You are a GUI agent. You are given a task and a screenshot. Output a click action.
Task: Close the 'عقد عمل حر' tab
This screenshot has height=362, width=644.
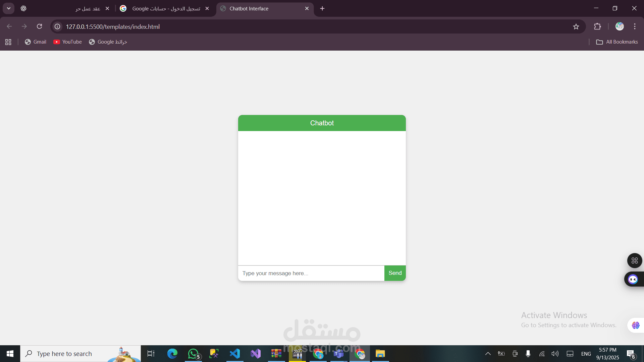(x=107, y=9)
